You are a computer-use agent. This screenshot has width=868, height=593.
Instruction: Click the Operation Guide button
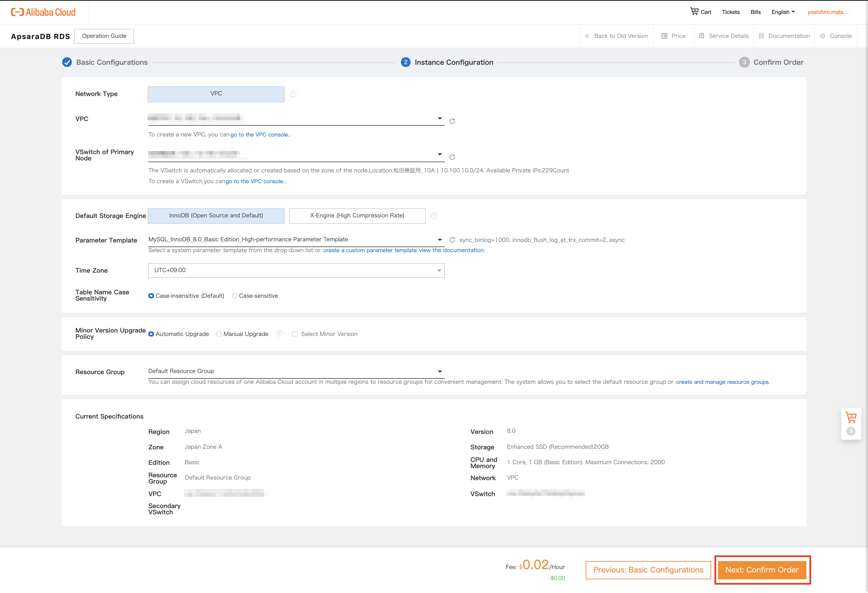point(104,36)
